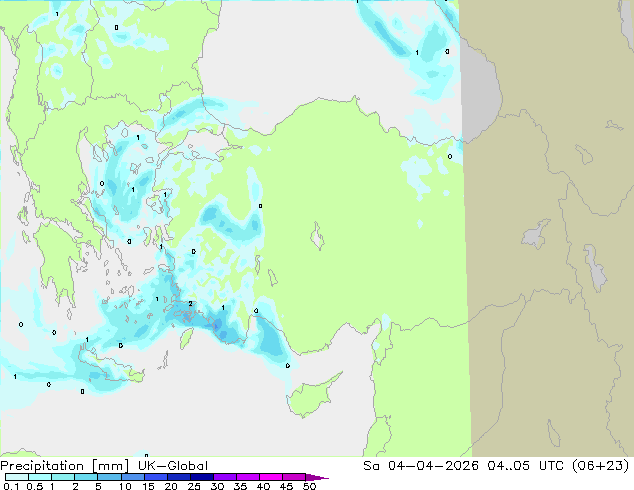Click the "50" legend scale label
The height and width of the screenshot is (490, 634).
pyautogui.click(x=309, y=486)
